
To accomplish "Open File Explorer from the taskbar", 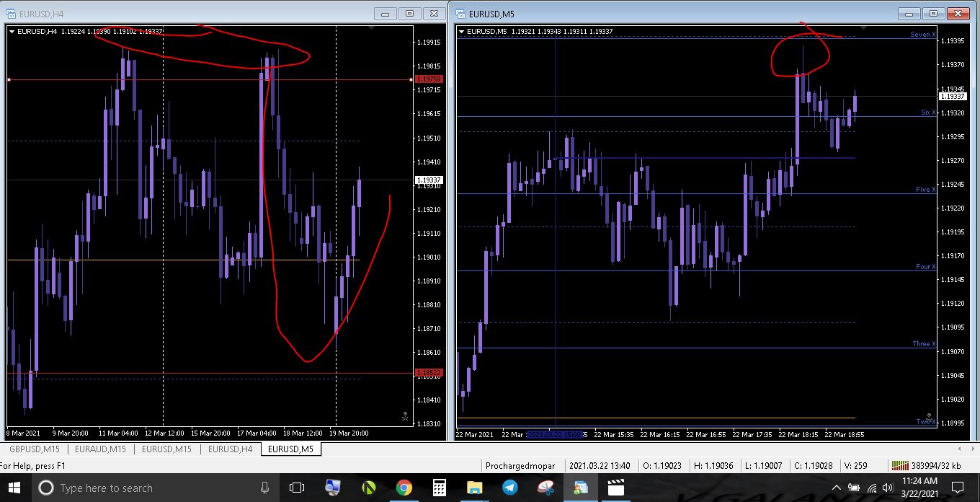I will tap(474, 488).
